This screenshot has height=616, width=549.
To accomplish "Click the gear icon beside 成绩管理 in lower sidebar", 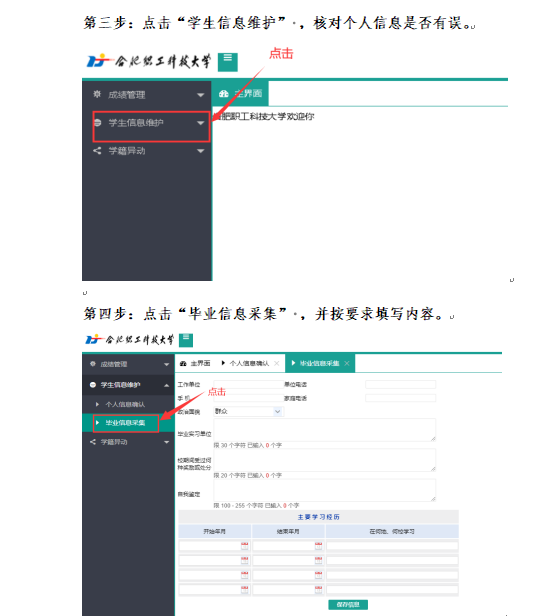I will [x=93, y=364].
